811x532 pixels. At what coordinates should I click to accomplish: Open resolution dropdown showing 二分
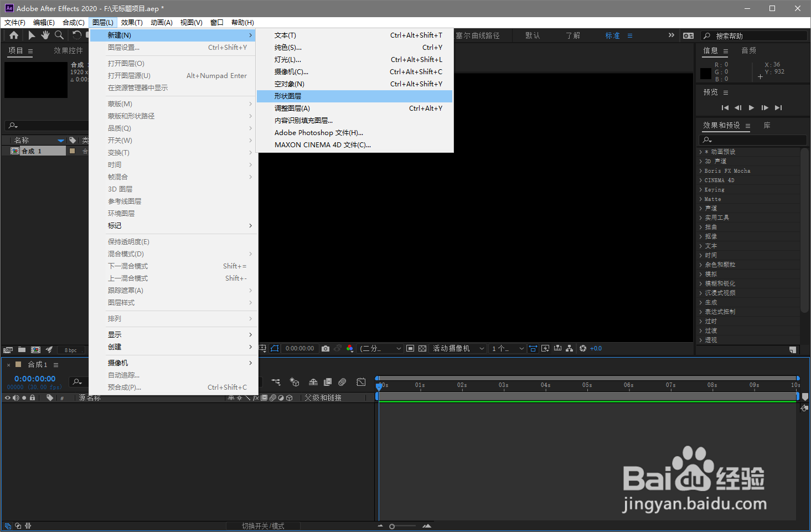point(380,348)
